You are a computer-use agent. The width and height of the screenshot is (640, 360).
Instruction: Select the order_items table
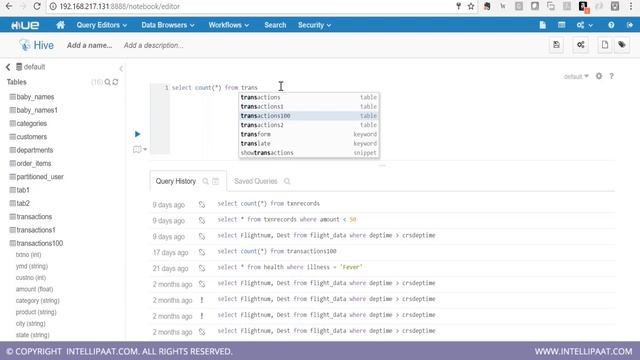(x=33, y=163)
